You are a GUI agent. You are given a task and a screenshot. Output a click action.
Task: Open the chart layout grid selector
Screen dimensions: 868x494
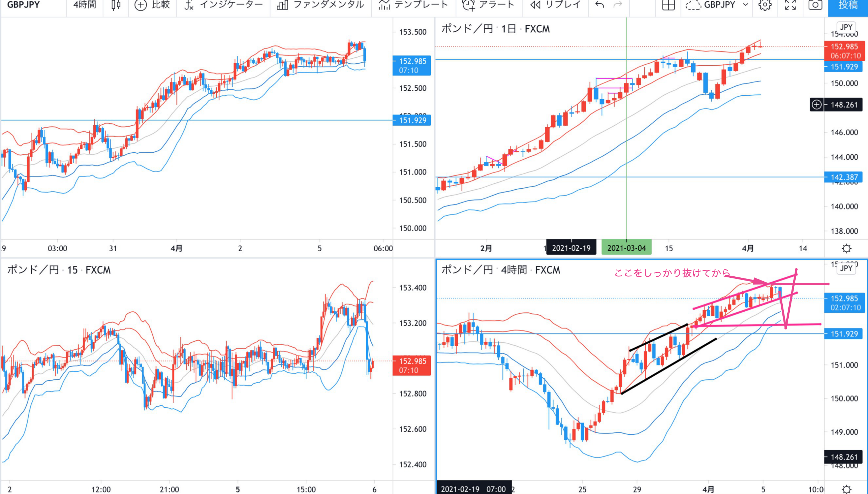click(668, 5)
